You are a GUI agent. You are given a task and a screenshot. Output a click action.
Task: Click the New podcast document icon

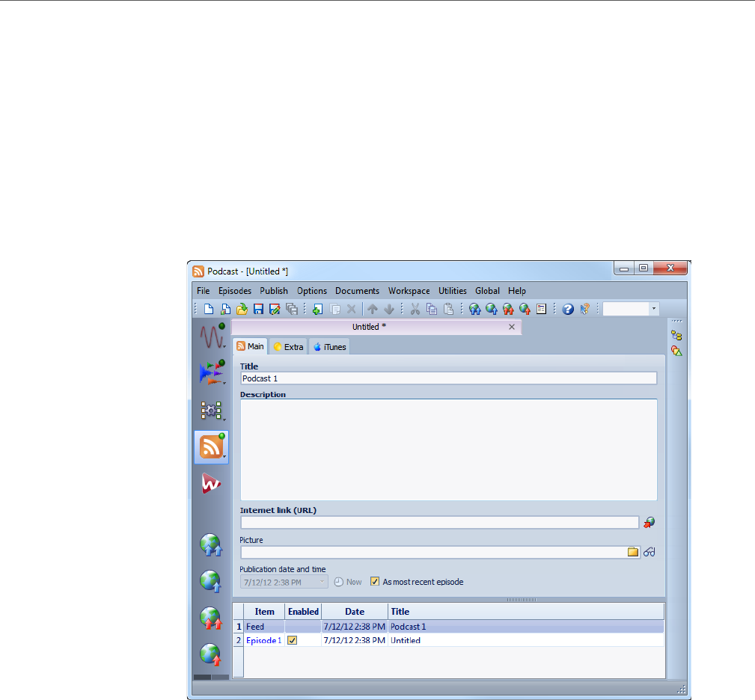(209, 309)
